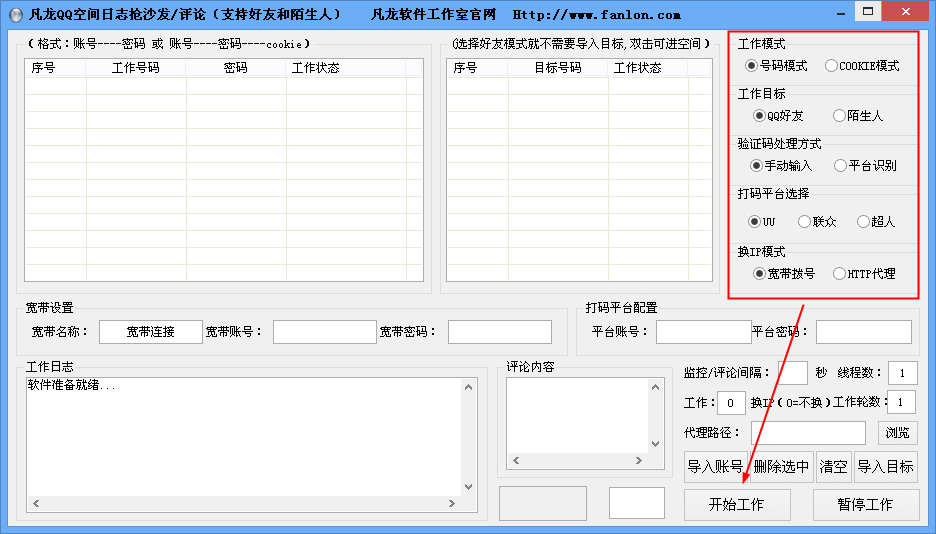
Task: Focus the 工作 count field before 换IP
Action: (x=731, y=403)
